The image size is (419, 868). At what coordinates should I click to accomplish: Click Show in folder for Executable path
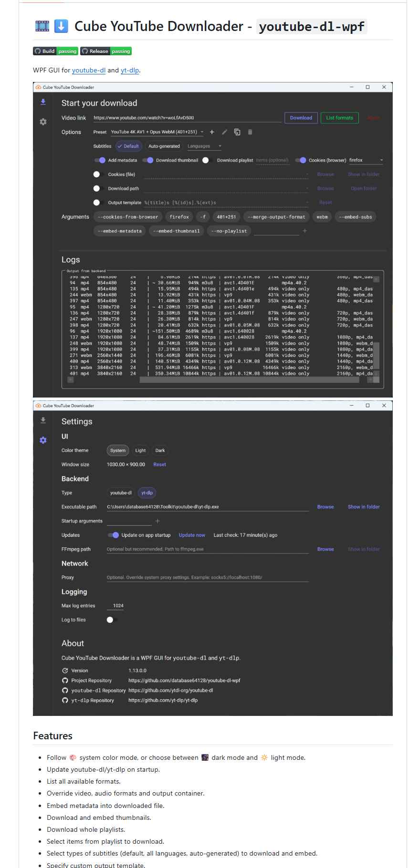pyautogui.click(x=364, y=507)
